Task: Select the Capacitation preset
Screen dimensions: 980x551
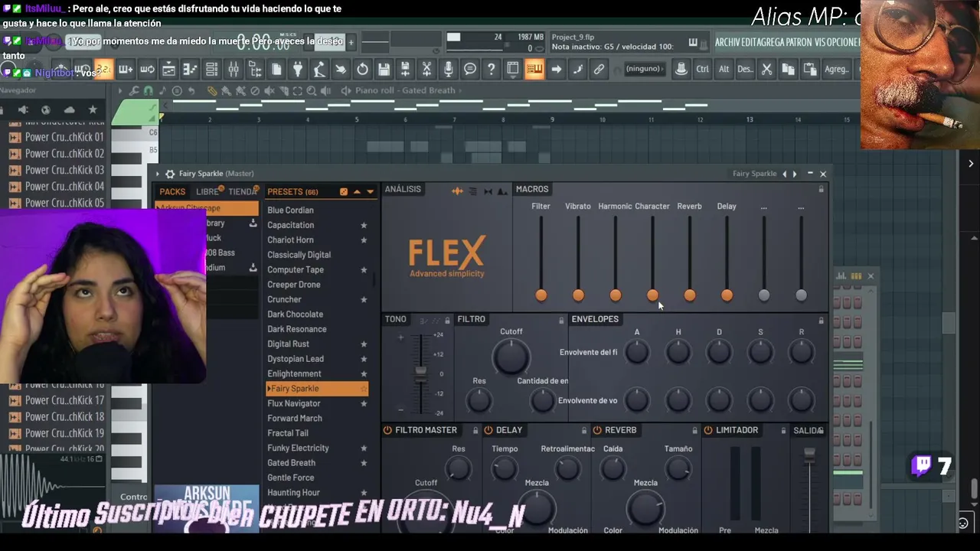Action: click(290, 225)
